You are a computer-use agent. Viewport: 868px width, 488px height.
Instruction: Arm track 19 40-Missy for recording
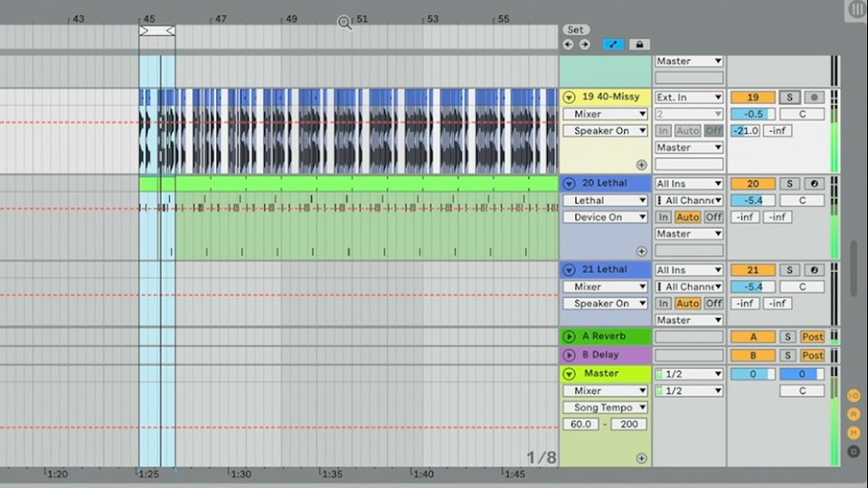[x=814, y=97]
